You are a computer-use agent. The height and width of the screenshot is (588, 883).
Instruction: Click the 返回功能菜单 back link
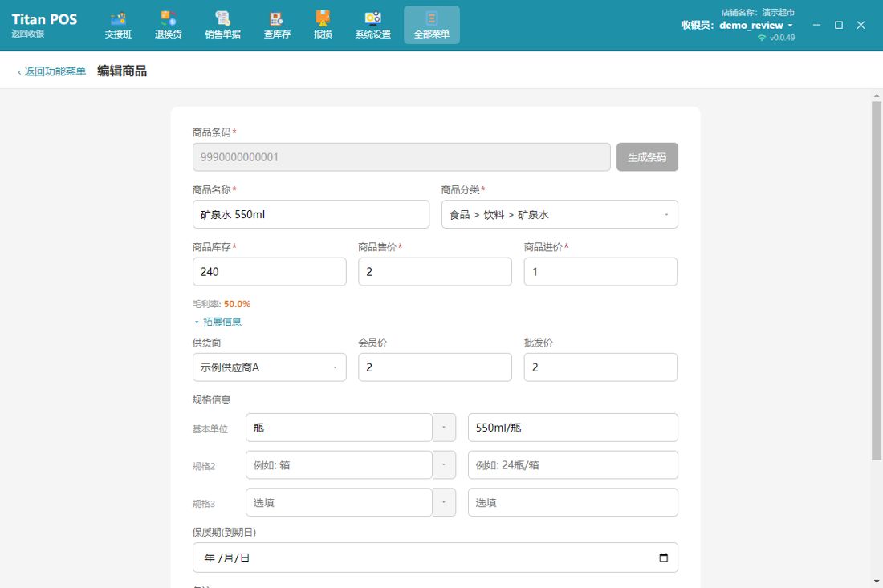coord(52,71)
